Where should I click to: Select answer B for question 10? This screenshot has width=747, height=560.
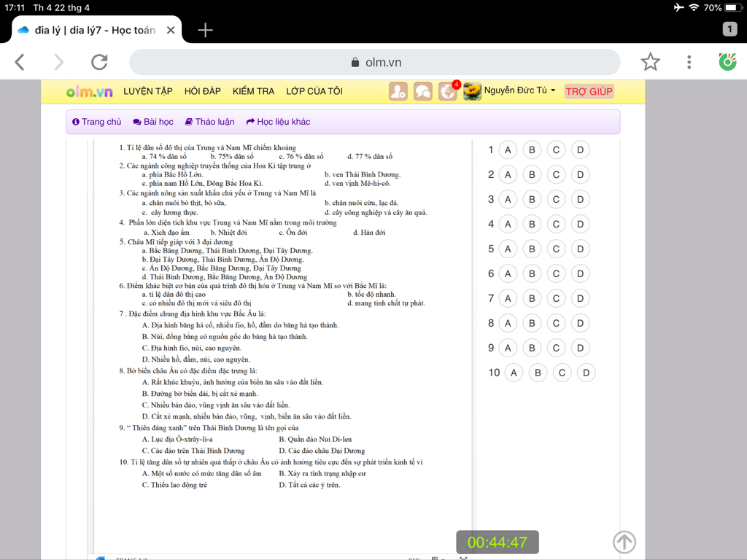[x=538, y=373]
